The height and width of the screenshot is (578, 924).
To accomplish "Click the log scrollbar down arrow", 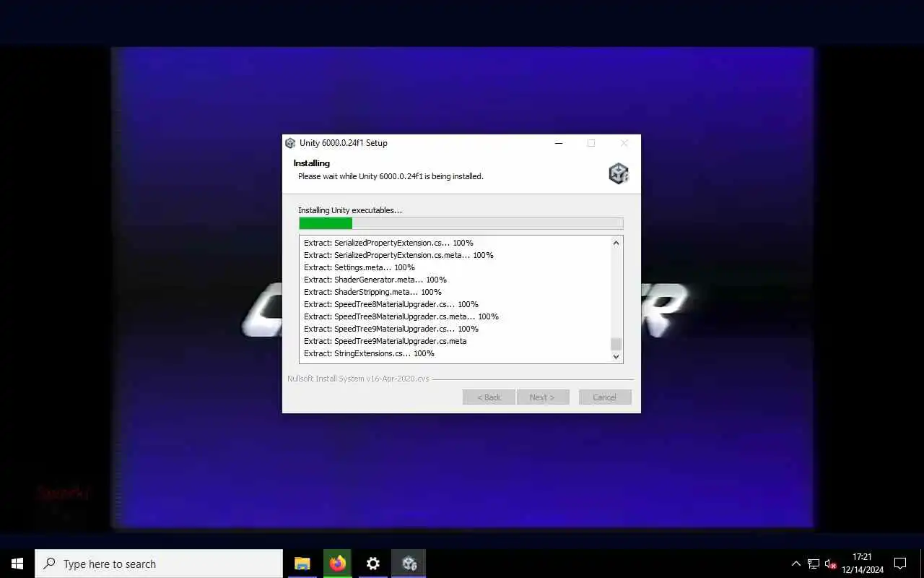I will coord(616,356).
